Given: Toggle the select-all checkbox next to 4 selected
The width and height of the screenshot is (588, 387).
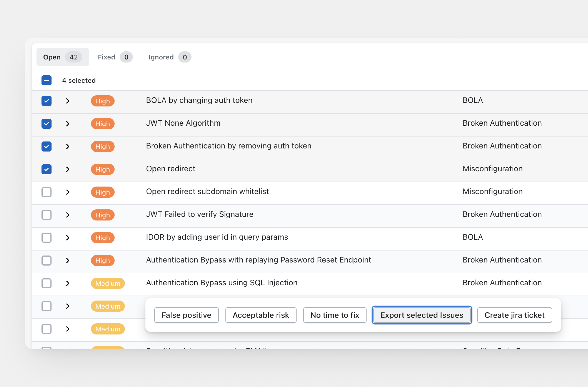Looking at the screenshot, I should tap(46, 80).
